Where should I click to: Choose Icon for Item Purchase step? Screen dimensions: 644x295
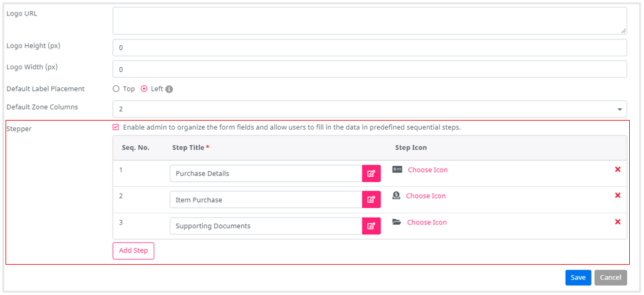(x=425, y=196)
